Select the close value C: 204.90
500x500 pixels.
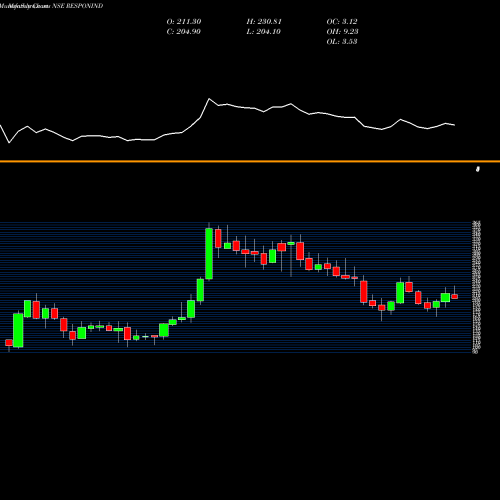click(184, 31)
